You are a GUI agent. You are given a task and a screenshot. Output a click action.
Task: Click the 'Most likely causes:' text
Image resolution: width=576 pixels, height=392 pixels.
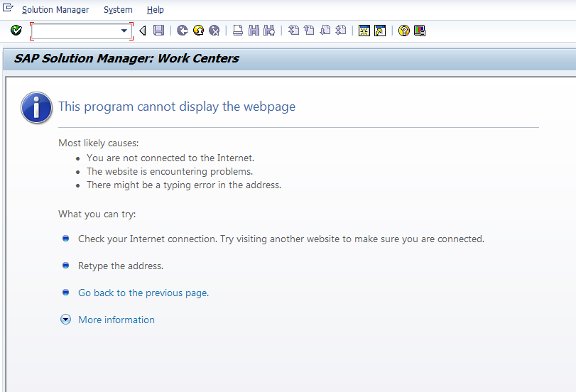(99, 143)
